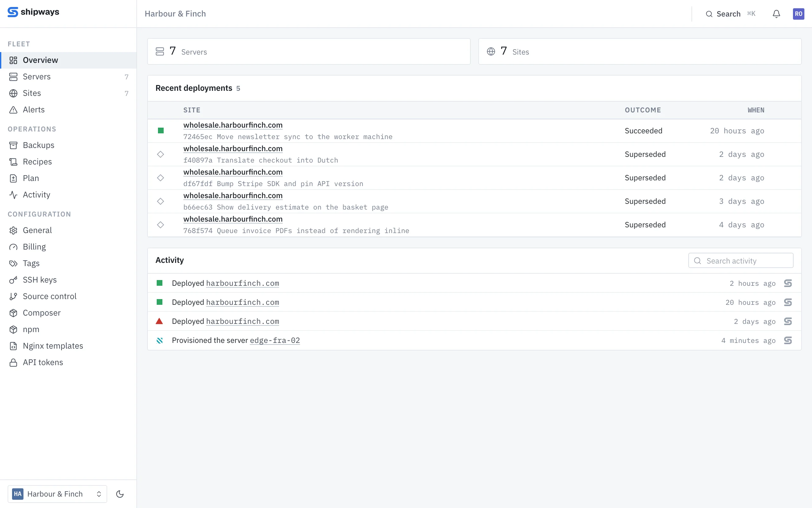Click the striped provisioning icon for edge-fra-02
The height and width of the screenshot is (508, 812).
(160, 340)
